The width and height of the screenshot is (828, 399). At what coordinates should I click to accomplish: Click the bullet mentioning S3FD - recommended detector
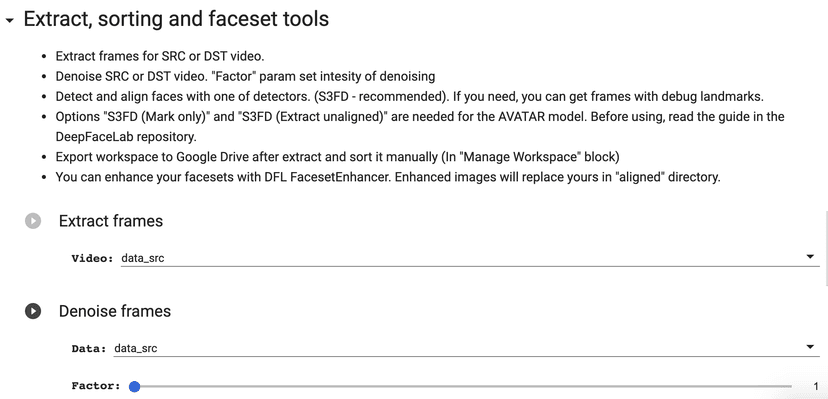pos(410,97)
